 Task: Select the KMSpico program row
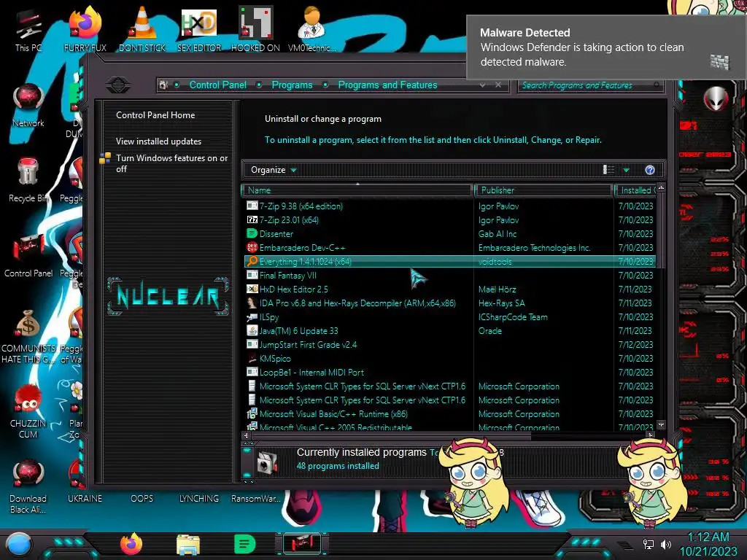449,358
